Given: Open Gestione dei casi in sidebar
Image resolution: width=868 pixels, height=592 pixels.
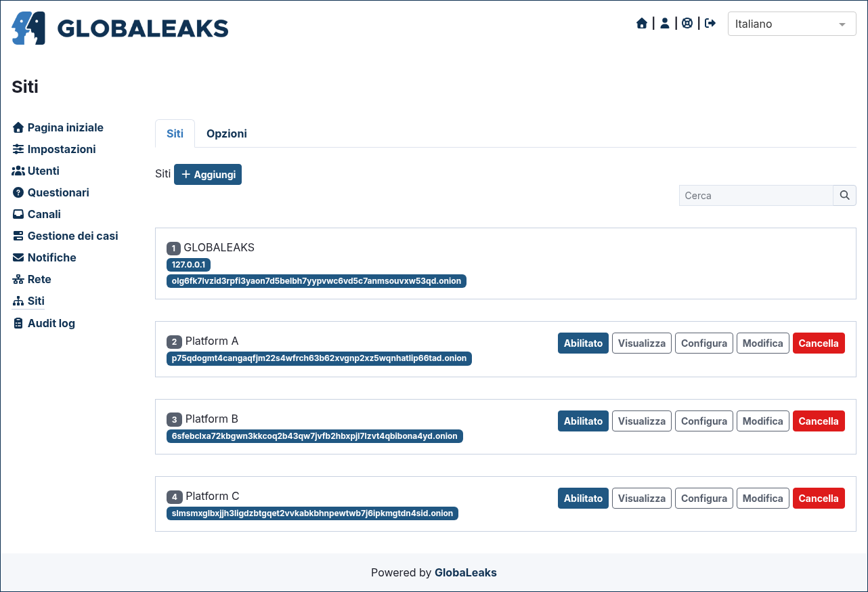Looking at the screenshot, I should pos(65,236).
